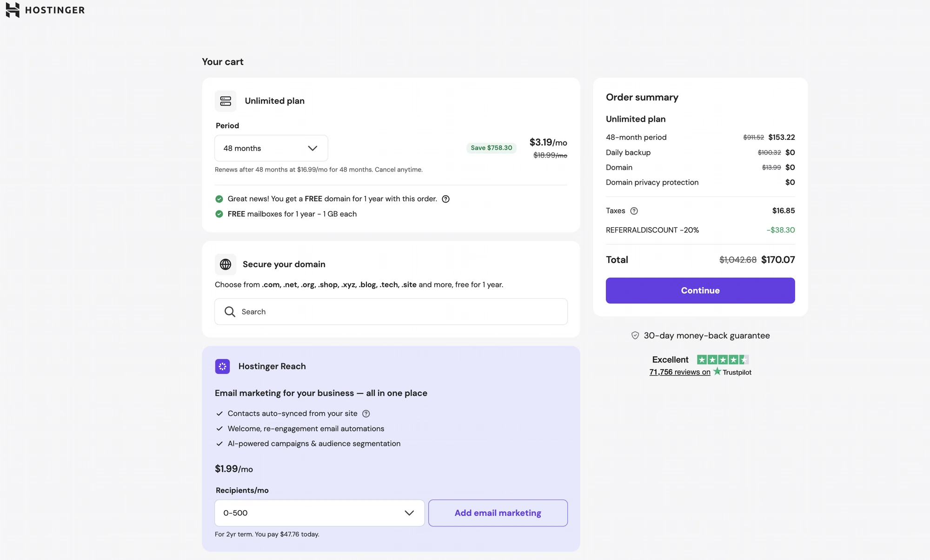Open the free domain help tooltip icon
Viewport: 930px width, 560px height.
pos(445,199)
